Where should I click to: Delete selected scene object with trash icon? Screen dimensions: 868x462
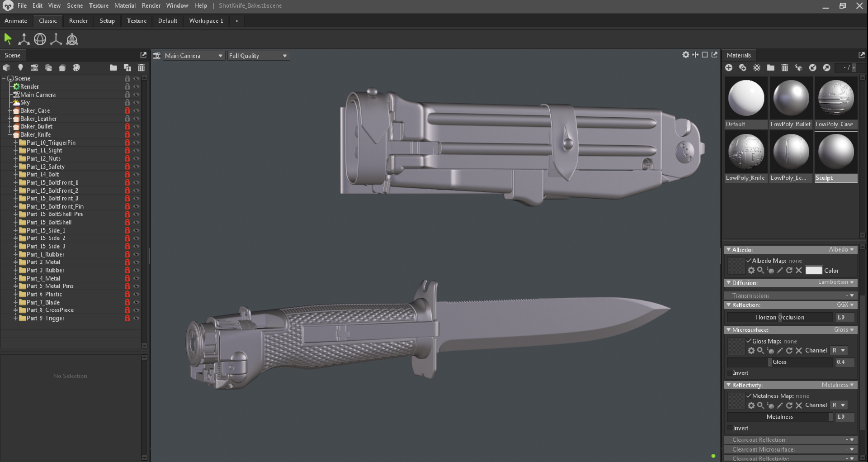[142, 67]
